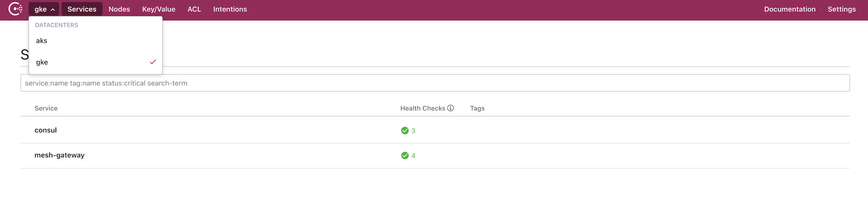Image resolution: width=868 pixels, height=208 pixels.
Task: Open the Nodes section
Action: 119,9
